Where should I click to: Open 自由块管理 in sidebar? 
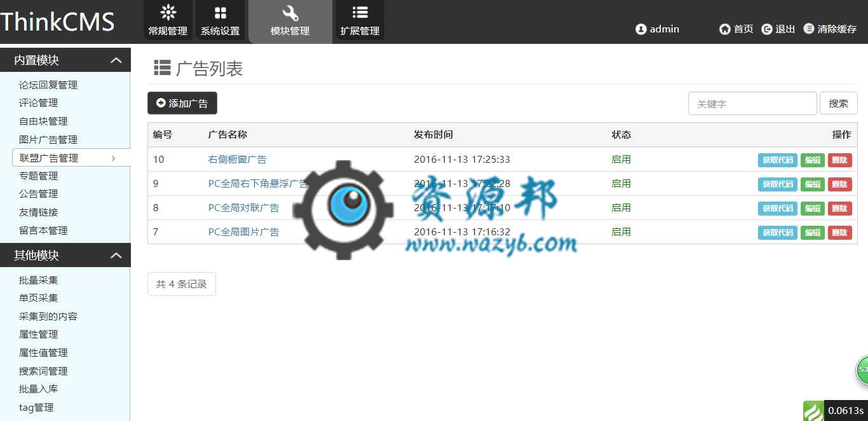[x=43, y=121]
